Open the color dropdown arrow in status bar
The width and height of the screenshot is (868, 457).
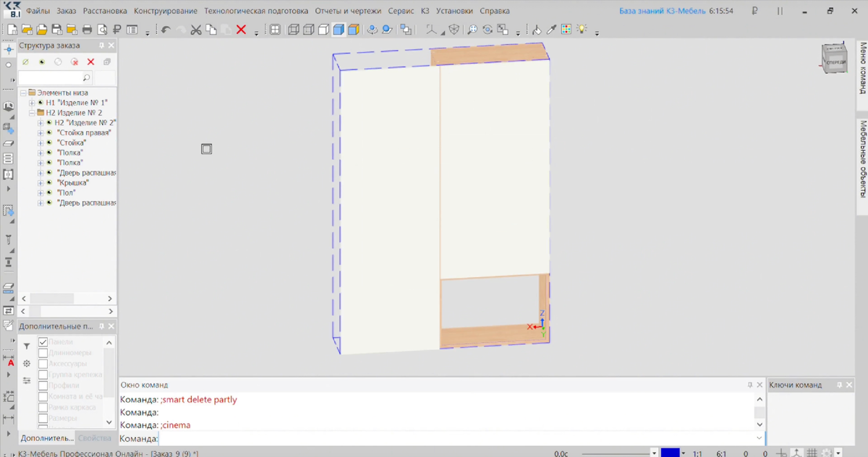[684, 453]
